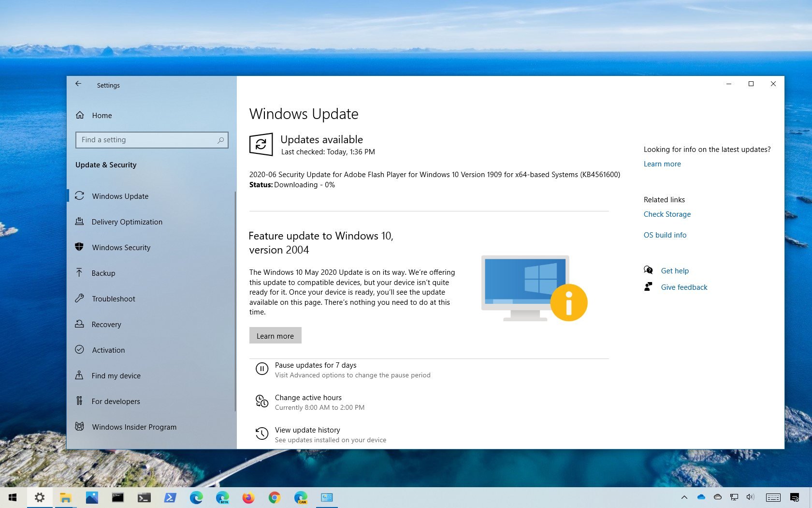Open Firefox from the taskbar
This screenshot has height=508, width=812.
click(248, 497)
